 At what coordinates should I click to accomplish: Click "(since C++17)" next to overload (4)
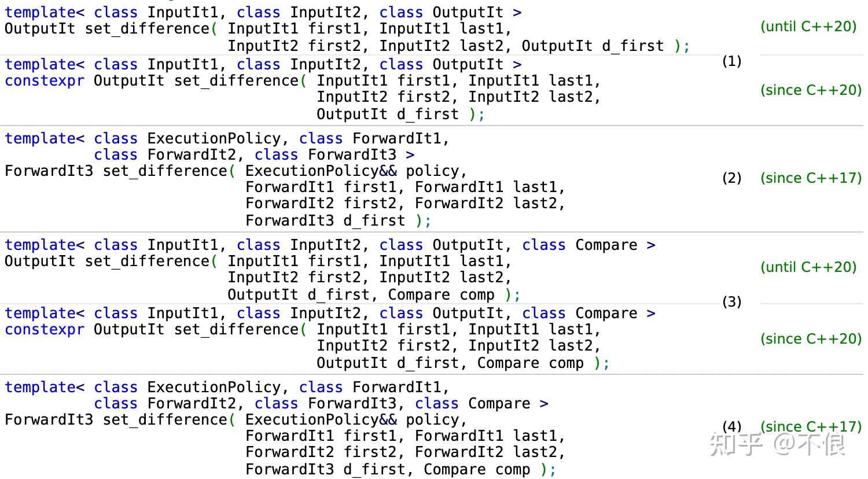[x=811, y=427]
